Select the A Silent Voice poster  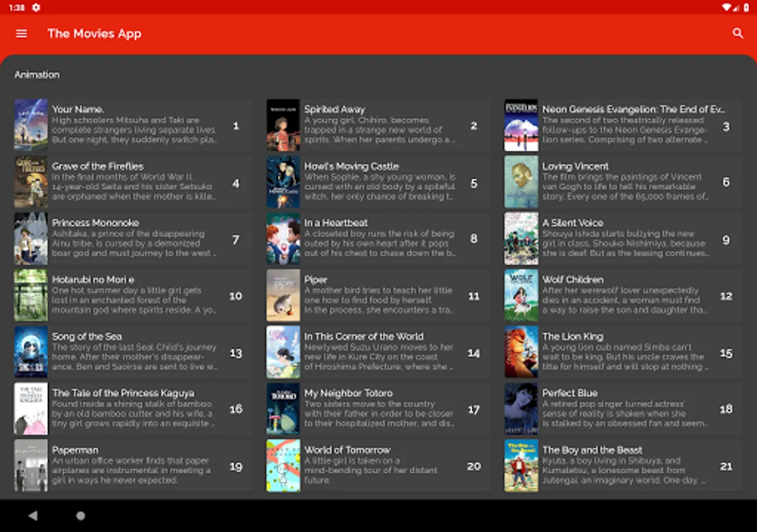point(521,239)
